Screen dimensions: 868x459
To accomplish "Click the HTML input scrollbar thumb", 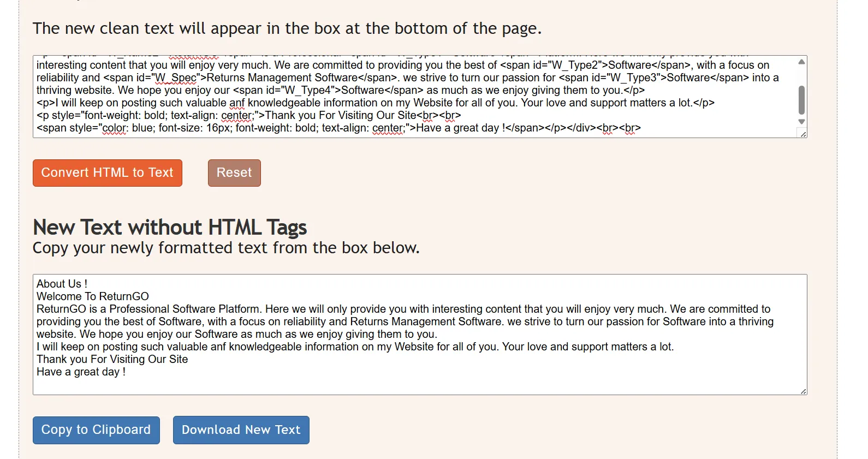I will tap(801, 100).
